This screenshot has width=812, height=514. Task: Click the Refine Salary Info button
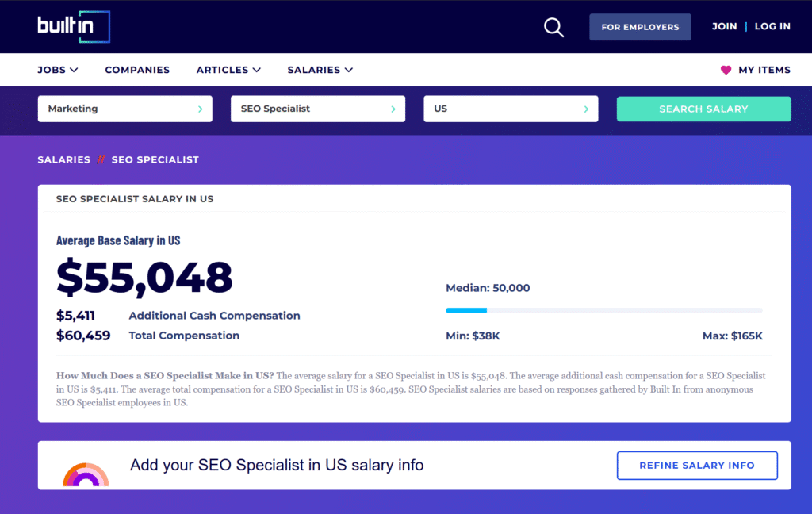(x=697, y=466)
